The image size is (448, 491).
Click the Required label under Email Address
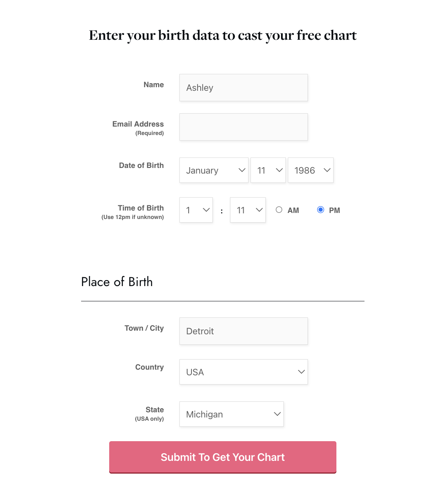149,133
